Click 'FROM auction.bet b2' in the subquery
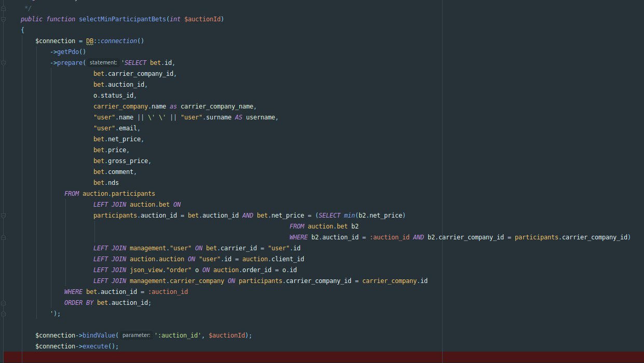 coord(324,226)
